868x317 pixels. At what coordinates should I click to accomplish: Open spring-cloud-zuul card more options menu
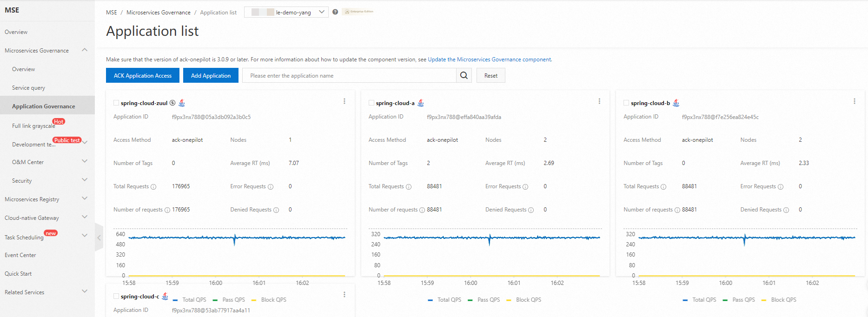click(344, 101)
